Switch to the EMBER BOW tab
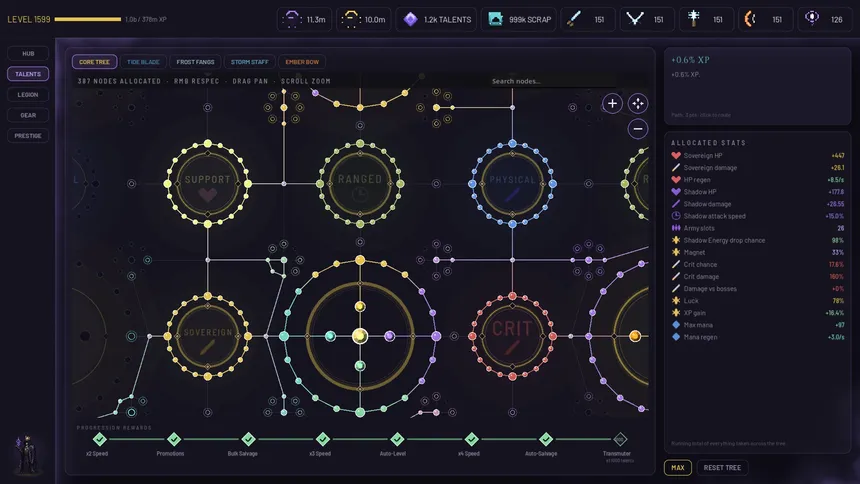Image resolution: width=860 pixels, height=484 pixels. (x=302, y=62)
